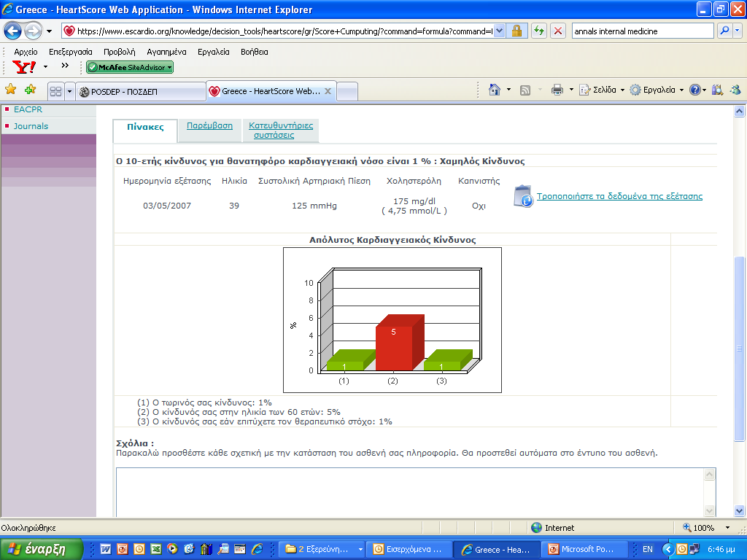Click the Messenger icon in command bar
The height and width of the screenshot is (560, 747).
point(735,90)
